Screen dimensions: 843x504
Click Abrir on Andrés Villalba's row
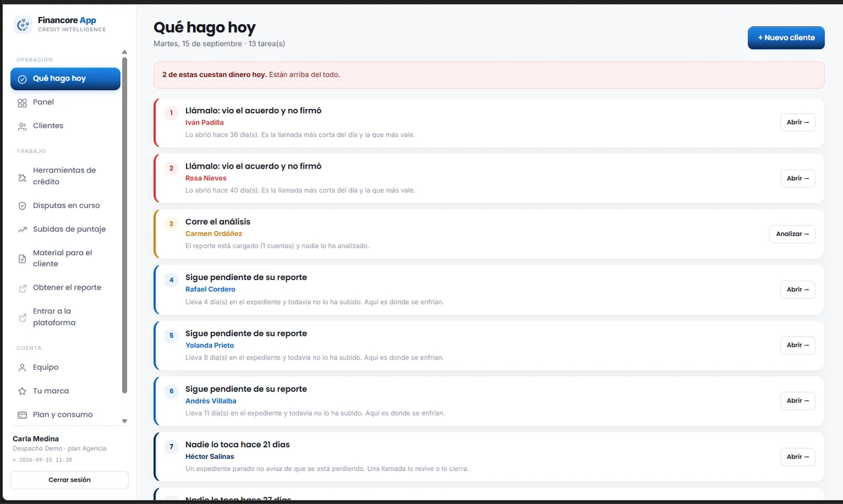tap(798, 400)
